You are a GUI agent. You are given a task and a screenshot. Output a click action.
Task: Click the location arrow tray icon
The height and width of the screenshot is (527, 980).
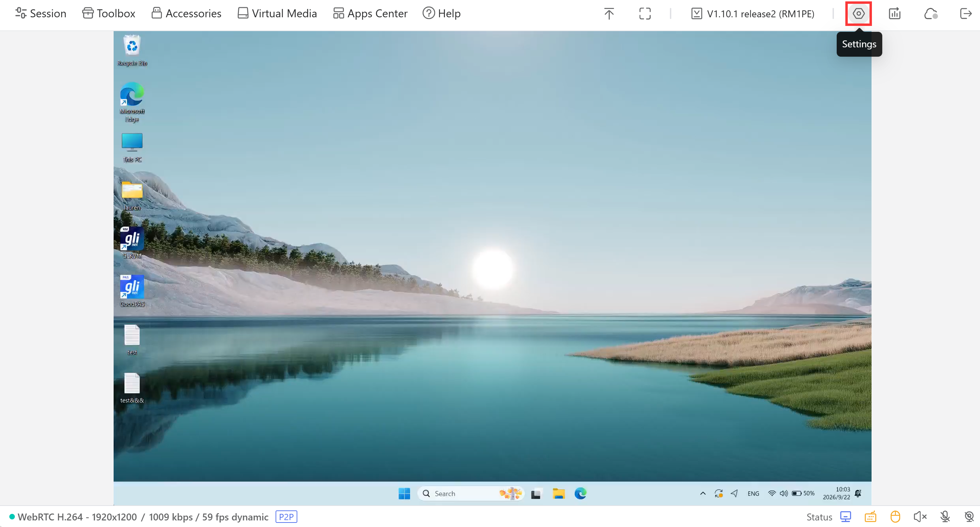(734, 493)
